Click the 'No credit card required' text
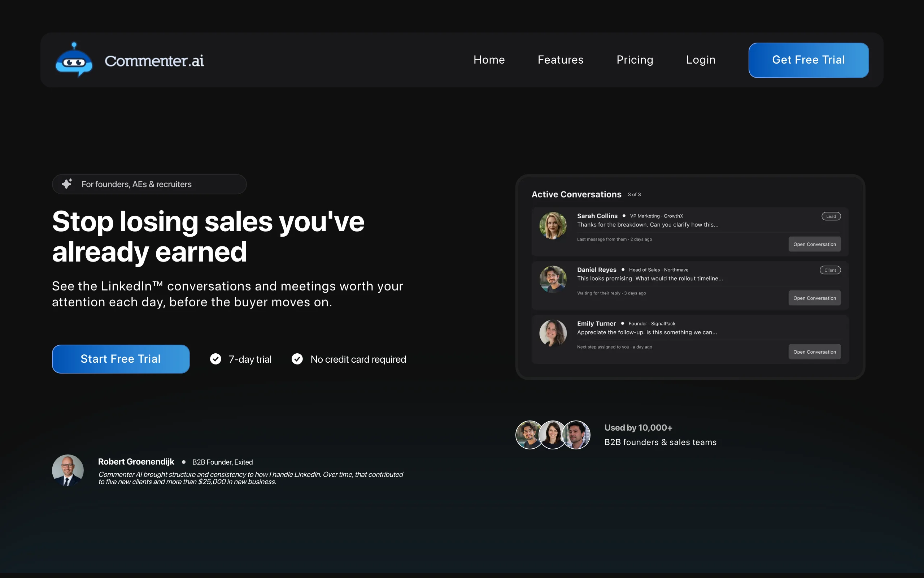Image resolution: width=924 pixels, height=578 pixels. click(x=358, y=359)
